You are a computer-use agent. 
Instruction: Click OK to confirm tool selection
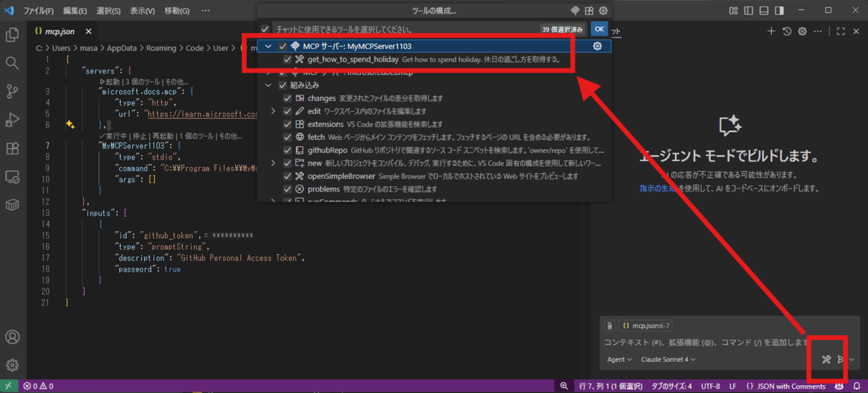point(599,29)
